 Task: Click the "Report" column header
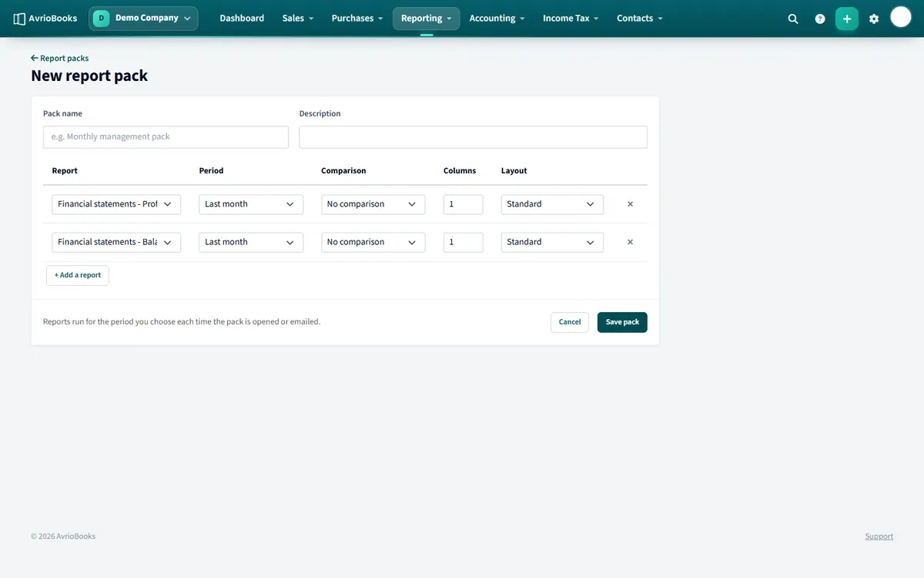click(65, 171)
